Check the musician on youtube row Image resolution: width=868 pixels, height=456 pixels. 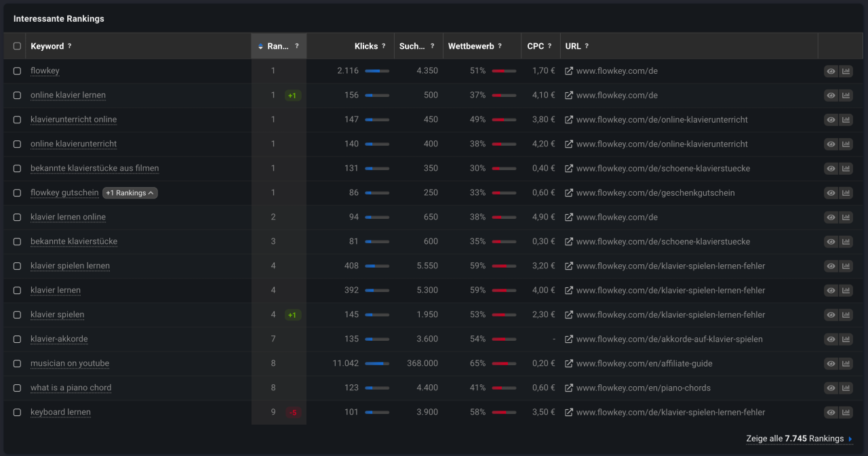point(17,364)
